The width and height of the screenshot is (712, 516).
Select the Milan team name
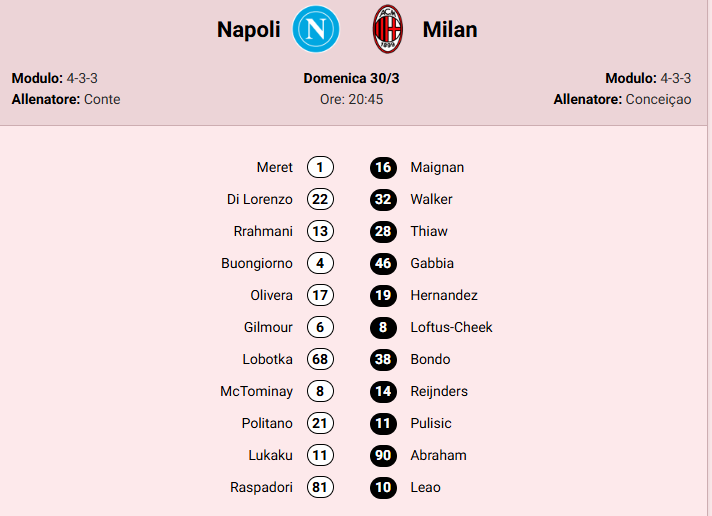tap(450, 30)
